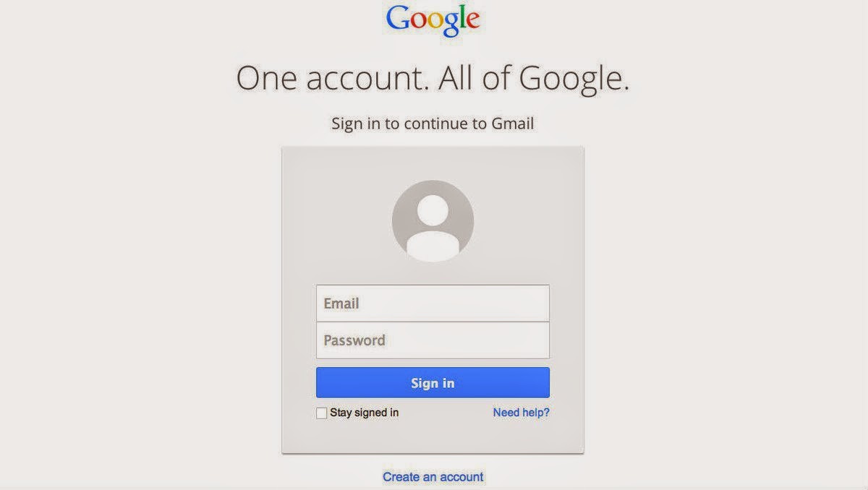The height and width of the screenshot is (490, 868).
Task: Click the avatar silhouette's shoulders
Action: (x=433, y=246)
